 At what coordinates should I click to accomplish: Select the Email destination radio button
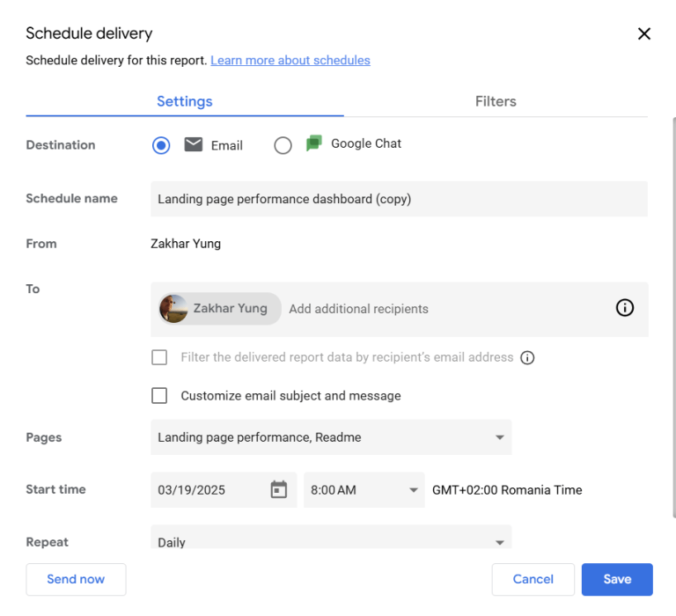[161, 146]
